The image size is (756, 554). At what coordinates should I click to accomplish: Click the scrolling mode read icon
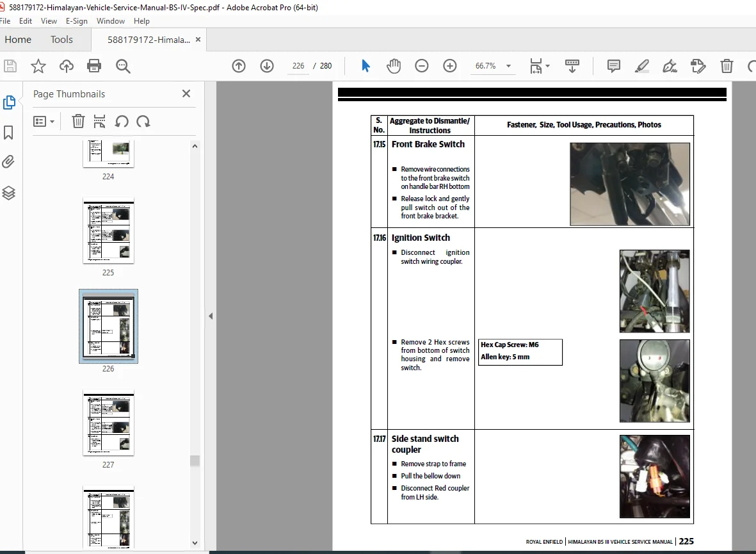tap(572, 66)
